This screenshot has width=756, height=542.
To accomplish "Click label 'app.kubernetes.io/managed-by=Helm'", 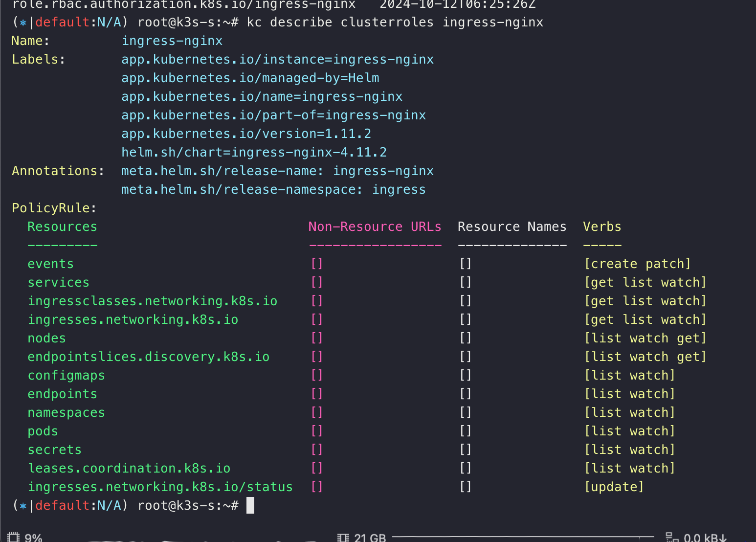I will [x=250, y=78].
